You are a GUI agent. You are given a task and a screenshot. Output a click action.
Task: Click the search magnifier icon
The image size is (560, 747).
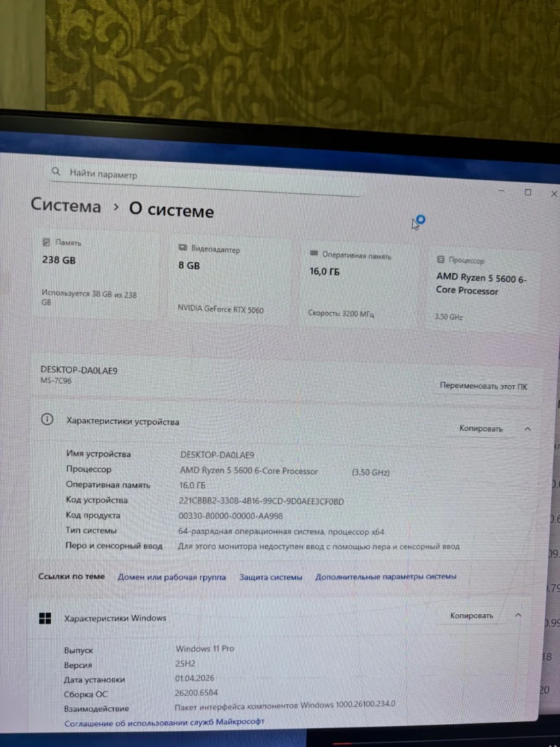pos(56,172)
